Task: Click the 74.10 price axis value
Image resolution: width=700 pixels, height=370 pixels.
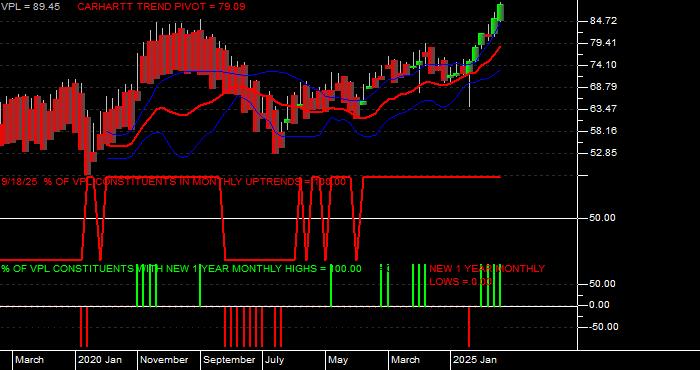Action: 603,65
